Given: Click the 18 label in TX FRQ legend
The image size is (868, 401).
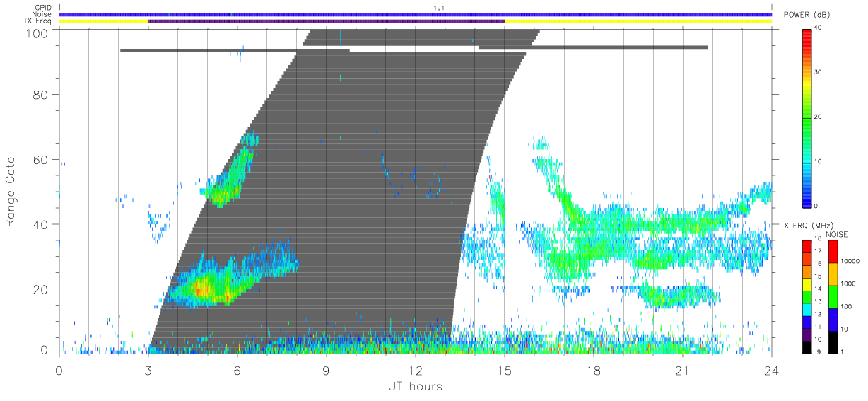Looking at the screenshot, I should click(x=818, y=238).
